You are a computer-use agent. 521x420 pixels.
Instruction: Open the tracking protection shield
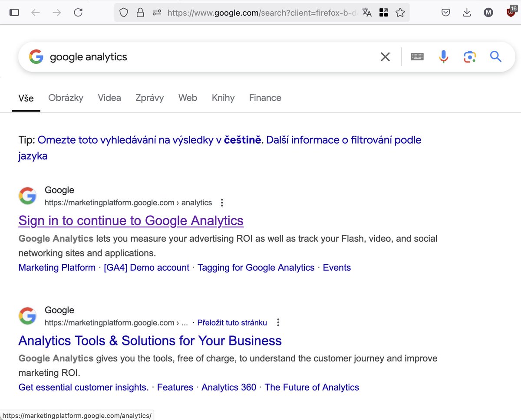pyautogui.click(x=124, y=13)
